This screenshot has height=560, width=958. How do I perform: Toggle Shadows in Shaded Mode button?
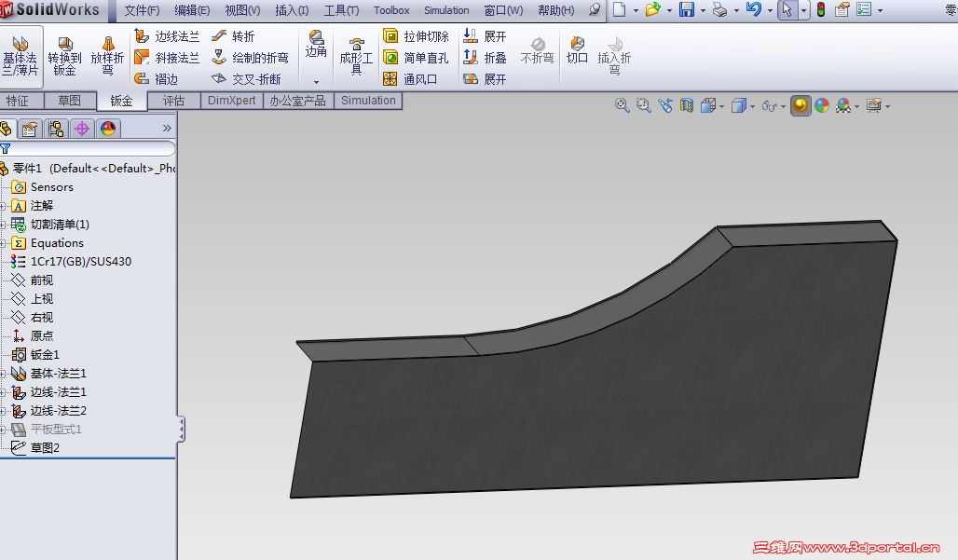tap(801, 105)
